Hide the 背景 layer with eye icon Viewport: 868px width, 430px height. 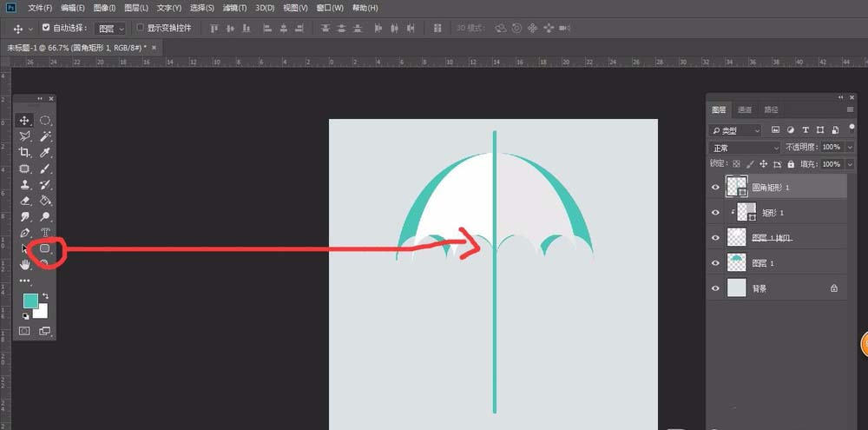pos(716,288)
